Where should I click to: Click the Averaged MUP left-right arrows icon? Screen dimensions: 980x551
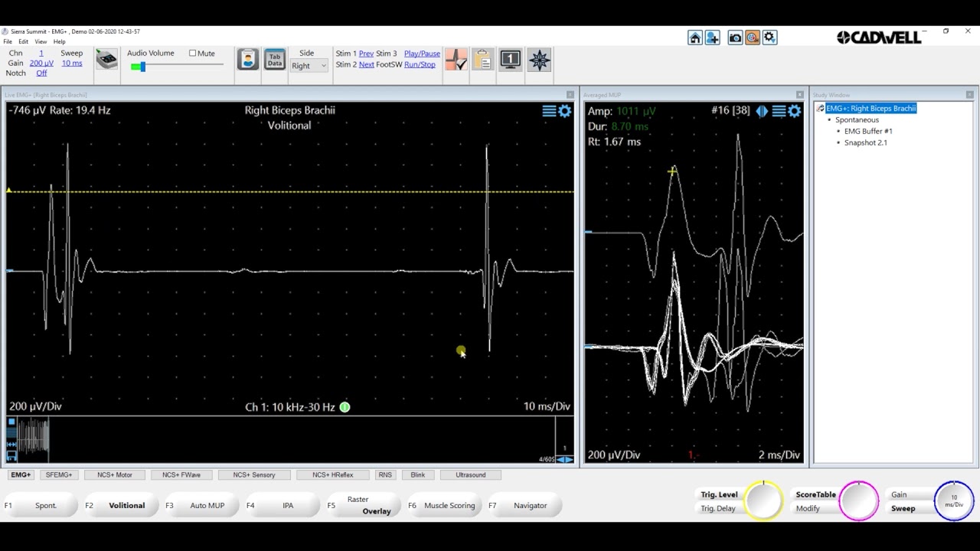762,112
